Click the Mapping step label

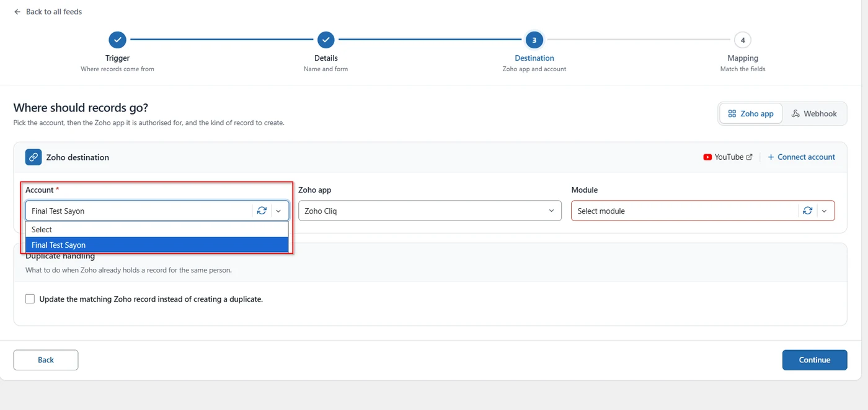click(743, 58)
